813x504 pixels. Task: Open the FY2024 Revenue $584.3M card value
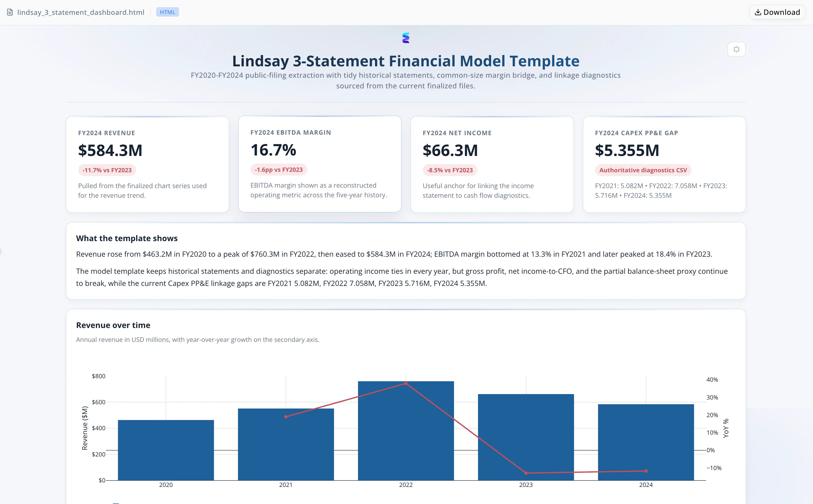coord(110,150)
